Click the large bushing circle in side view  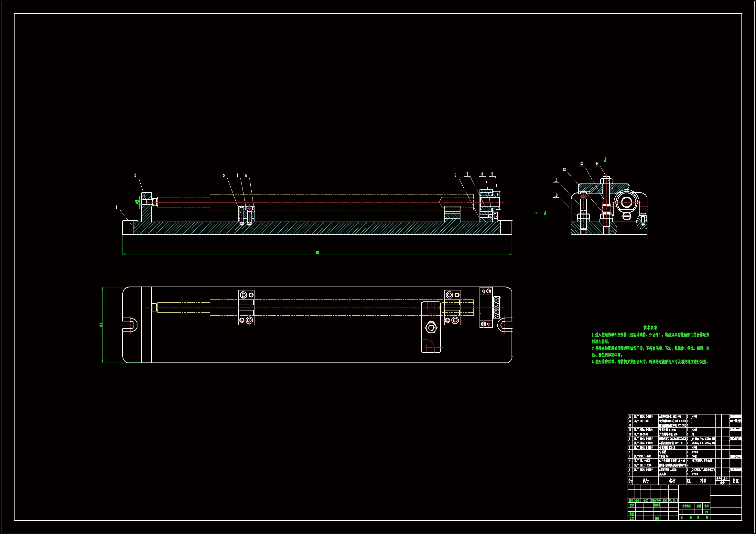626,202
